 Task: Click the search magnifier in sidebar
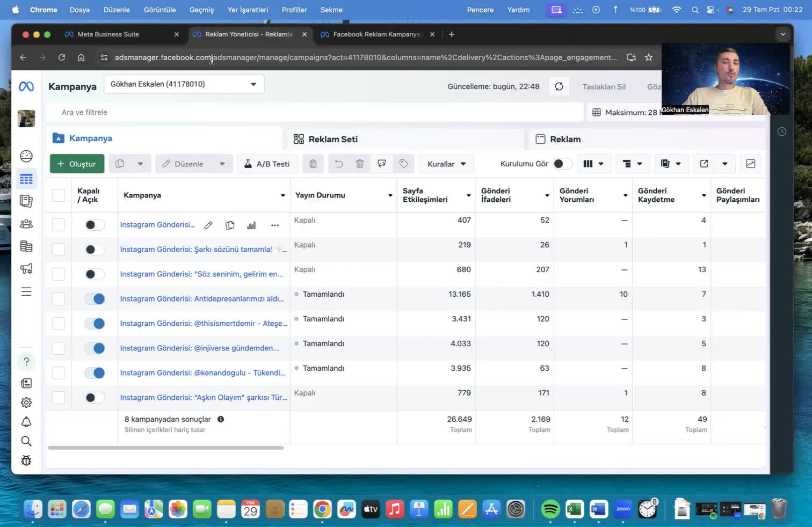point(26,441)
